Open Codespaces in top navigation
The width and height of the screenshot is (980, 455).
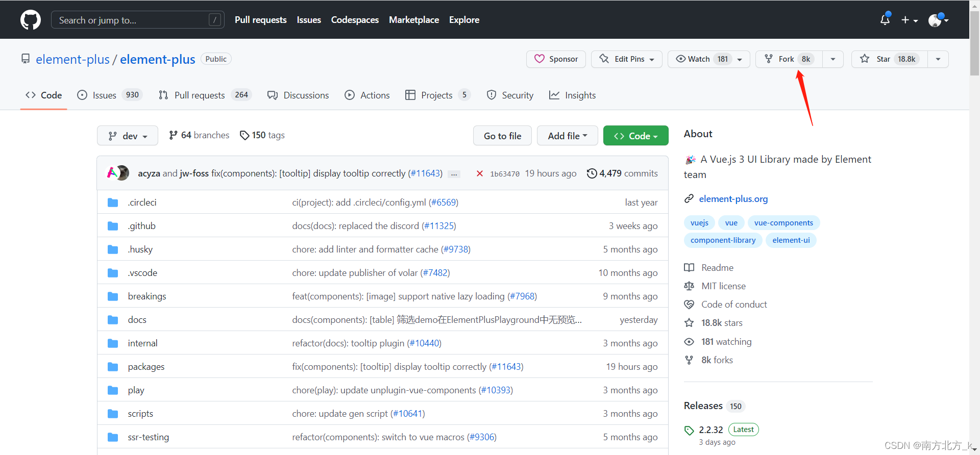355,20
